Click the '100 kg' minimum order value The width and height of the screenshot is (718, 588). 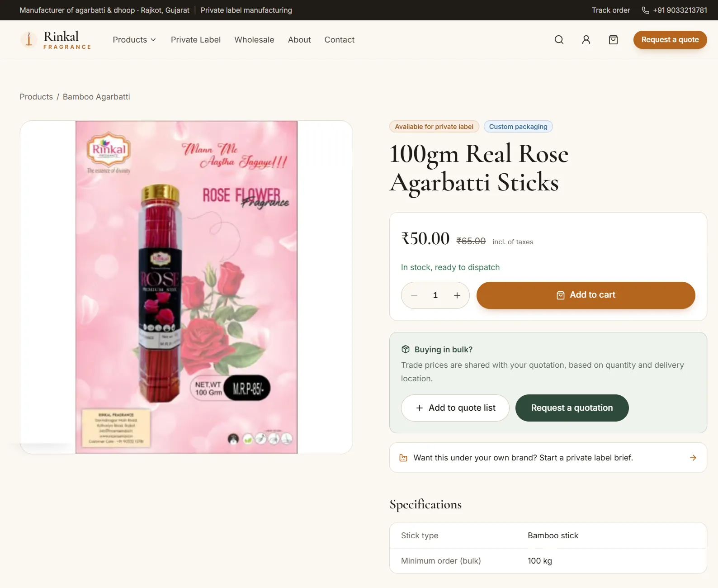point(540,561)
